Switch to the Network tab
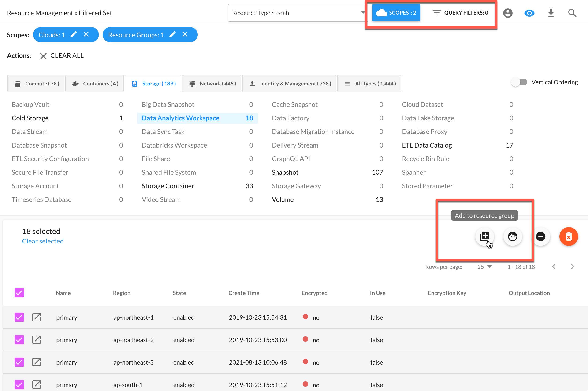Screen dimensions: 588x391 (x=212, y=84)
